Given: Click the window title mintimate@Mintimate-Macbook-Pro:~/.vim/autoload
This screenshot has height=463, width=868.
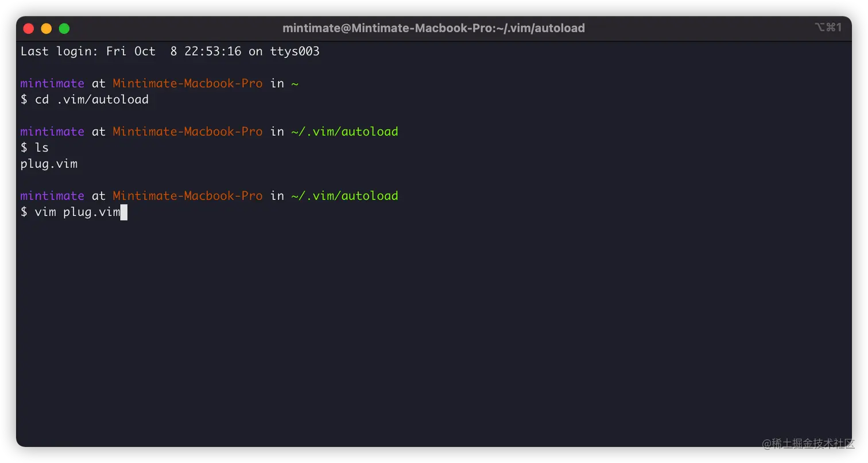Looking at the screenshot, I should coord(433,28).
